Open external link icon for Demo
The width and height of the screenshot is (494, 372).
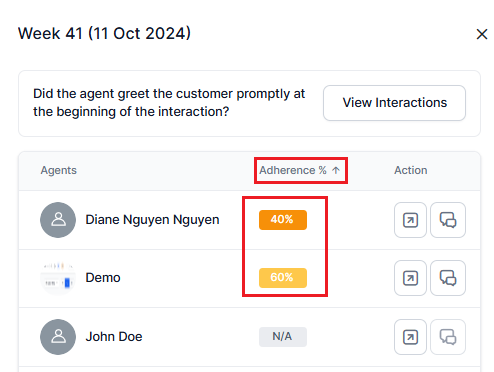click(x=410, y=278)
